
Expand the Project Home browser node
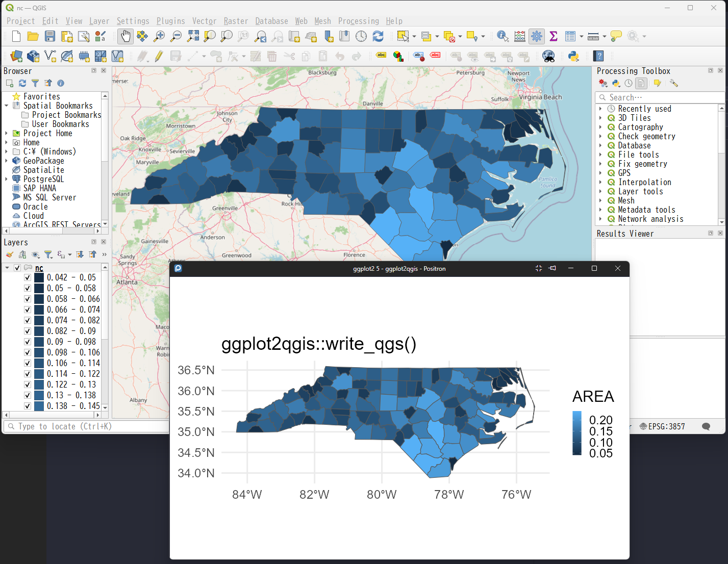7,133
